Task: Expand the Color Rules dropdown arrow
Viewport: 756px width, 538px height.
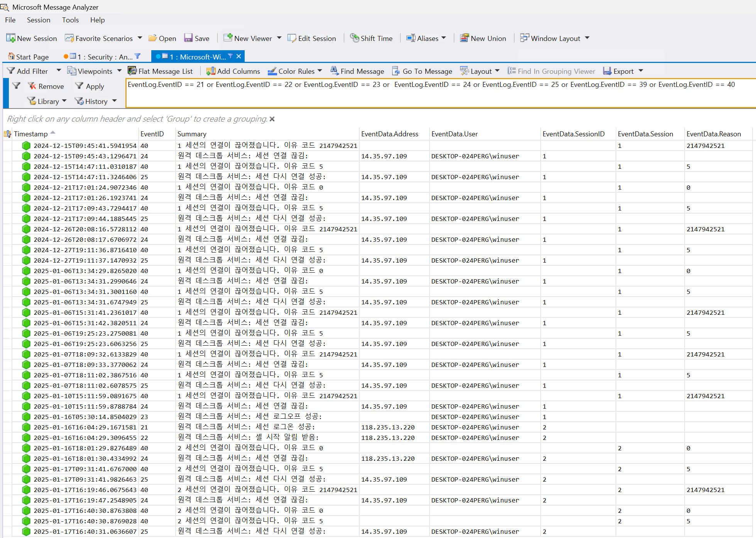Action: click(x=320, y=71)
